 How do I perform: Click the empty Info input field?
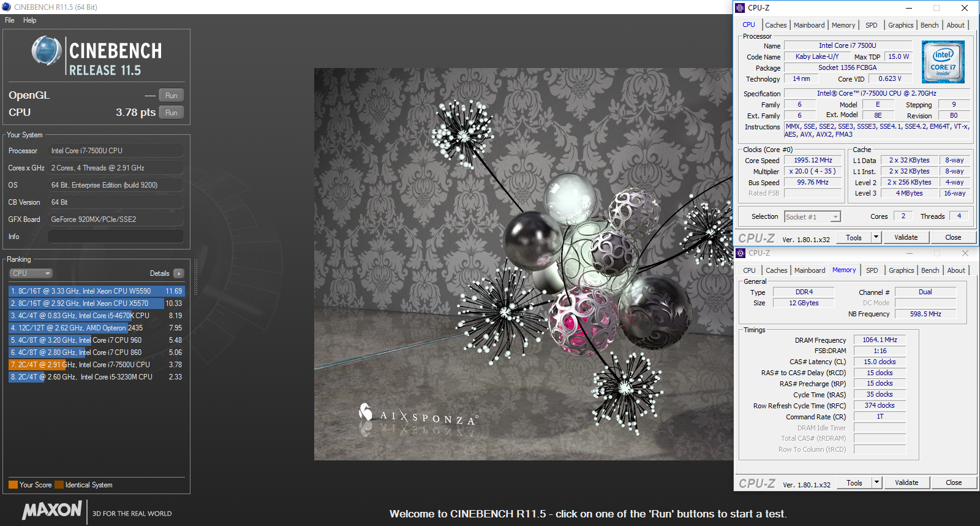click(116, 237)
